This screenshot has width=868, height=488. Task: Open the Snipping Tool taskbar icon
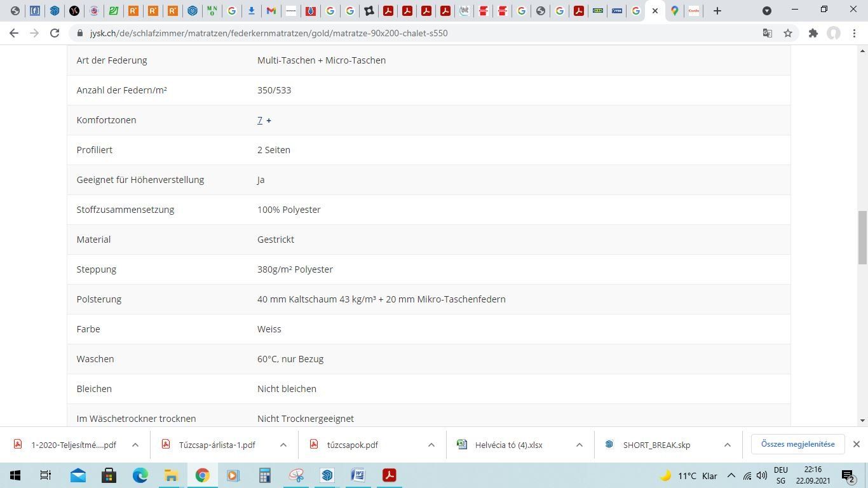tap(296, 475)
